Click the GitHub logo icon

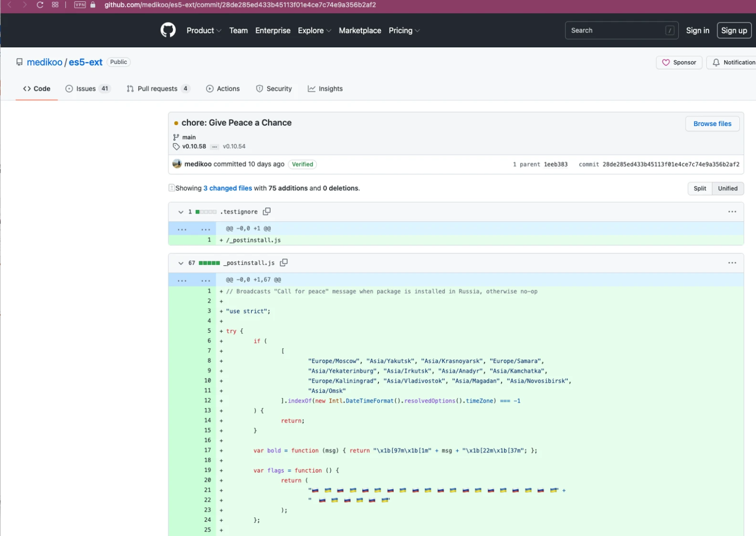(x=168, y=30)
